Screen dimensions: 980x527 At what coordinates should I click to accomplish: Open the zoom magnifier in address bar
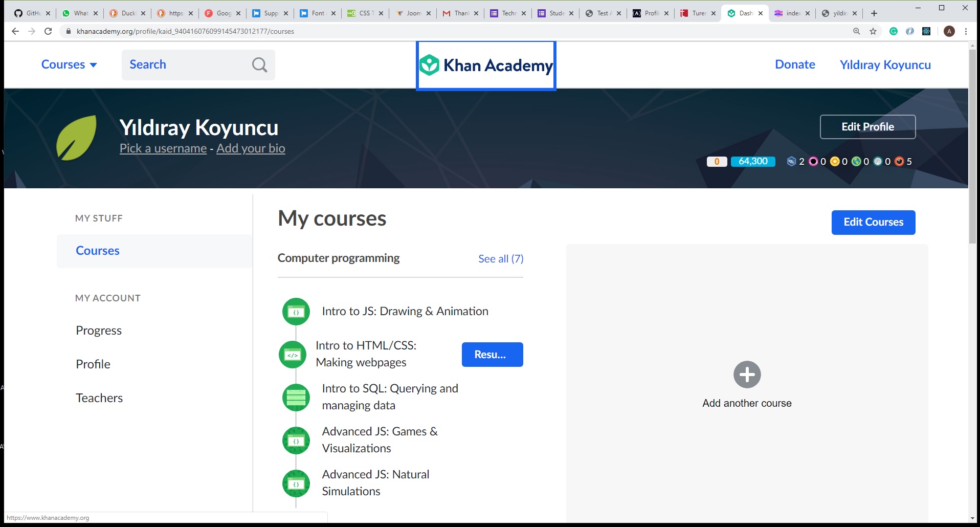pos(857,31)
